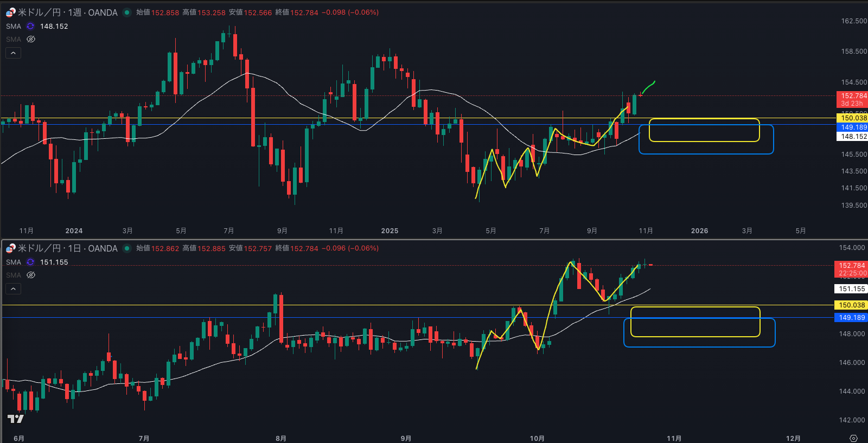Collapse the indicator legend on weekly chart
The height and width of the screenshot is (443, 868).
click(13, 53)
